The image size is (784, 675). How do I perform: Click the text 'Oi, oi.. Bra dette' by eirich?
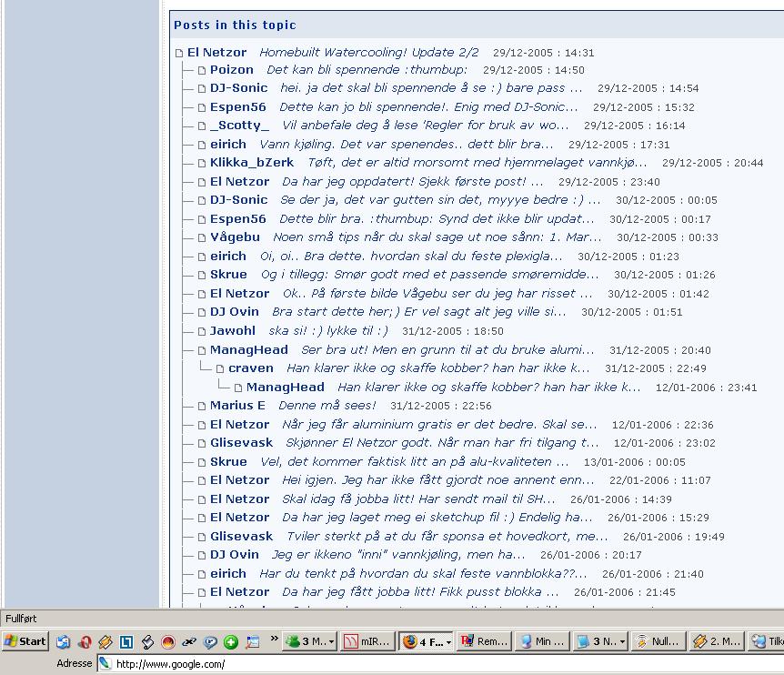[313, 256]
